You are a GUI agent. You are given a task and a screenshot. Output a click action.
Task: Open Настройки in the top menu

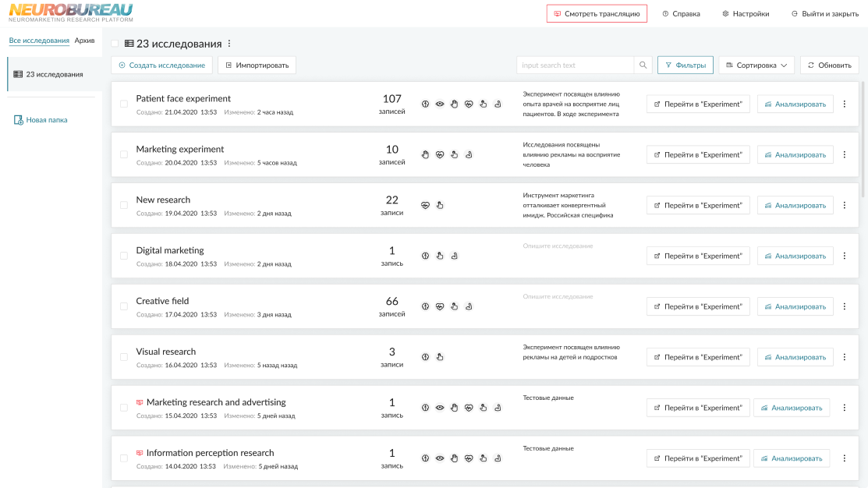tap(745, 14)
